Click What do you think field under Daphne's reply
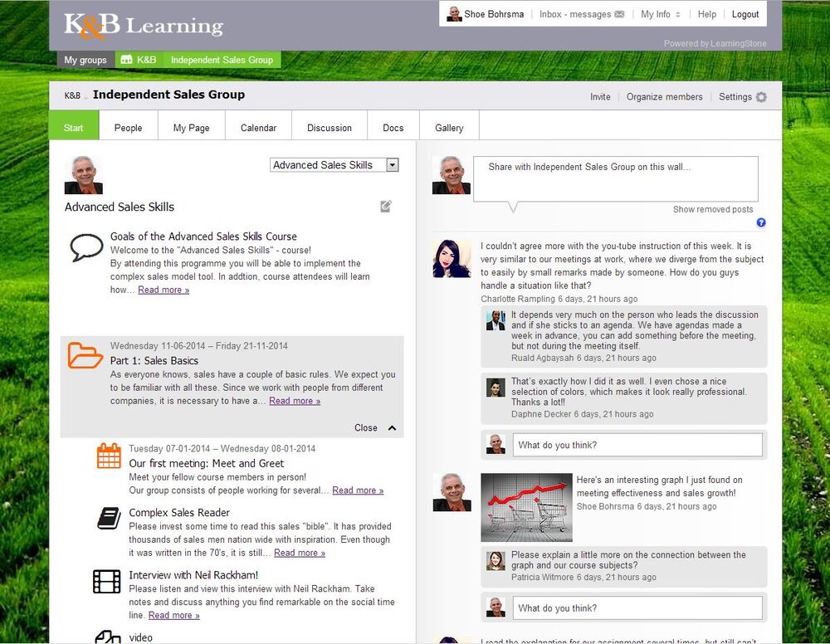Screen dimensions: 830x644 (637, 445)
